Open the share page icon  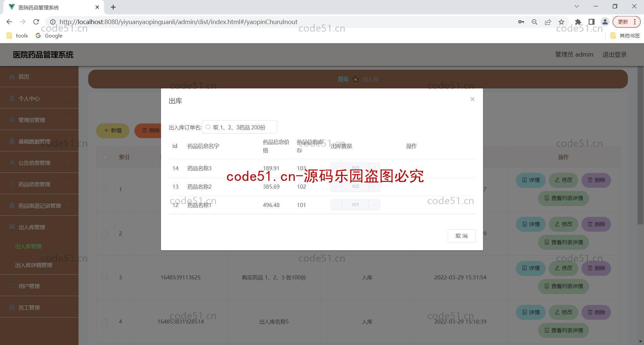tap(548, 22)
